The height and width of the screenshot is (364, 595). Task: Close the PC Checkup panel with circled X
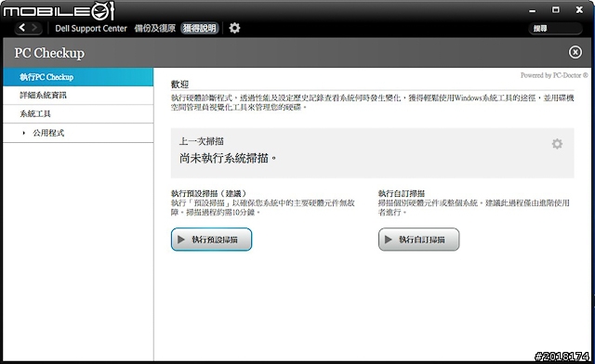(x=575, y=52)
